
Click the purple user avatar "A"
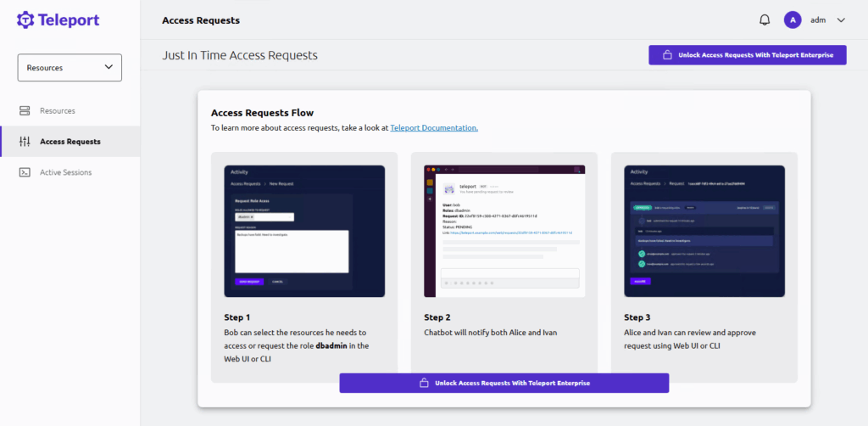793,20
